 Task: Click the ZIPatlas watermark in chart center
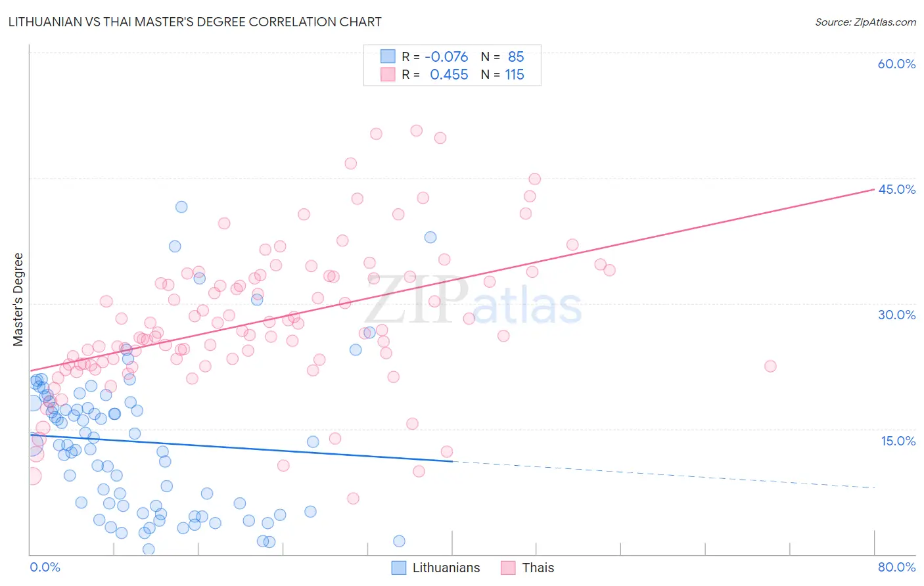473,301
